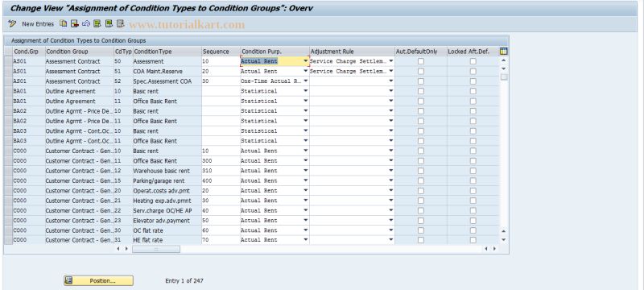Click the Aut.DefaultOnly column header
The width and height of the screenshot is (644, 290).
click(420, 52)
